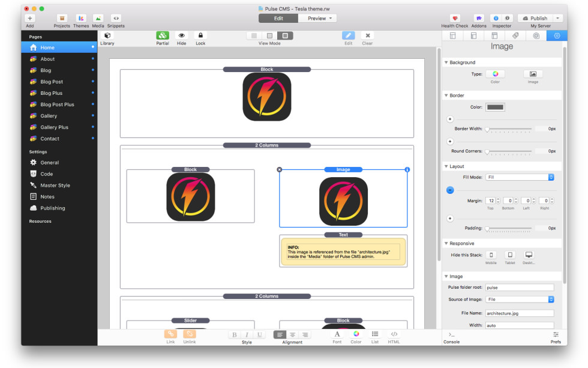Click the Pulse folder root field
This screenshot has height=368, width=588.
pyautogui.click(x=520, y=288)
